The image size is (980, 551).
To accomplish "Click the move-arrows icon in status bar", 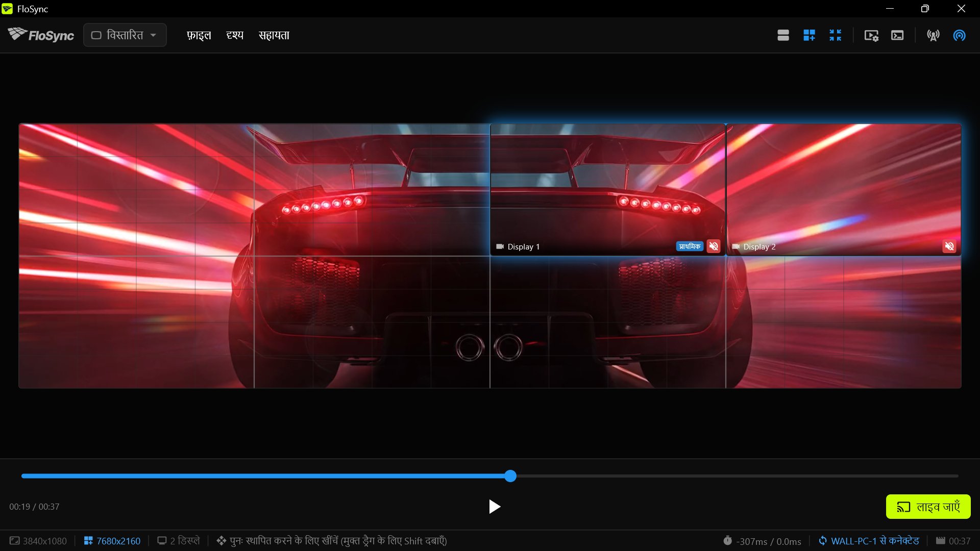I will (221, 541).
